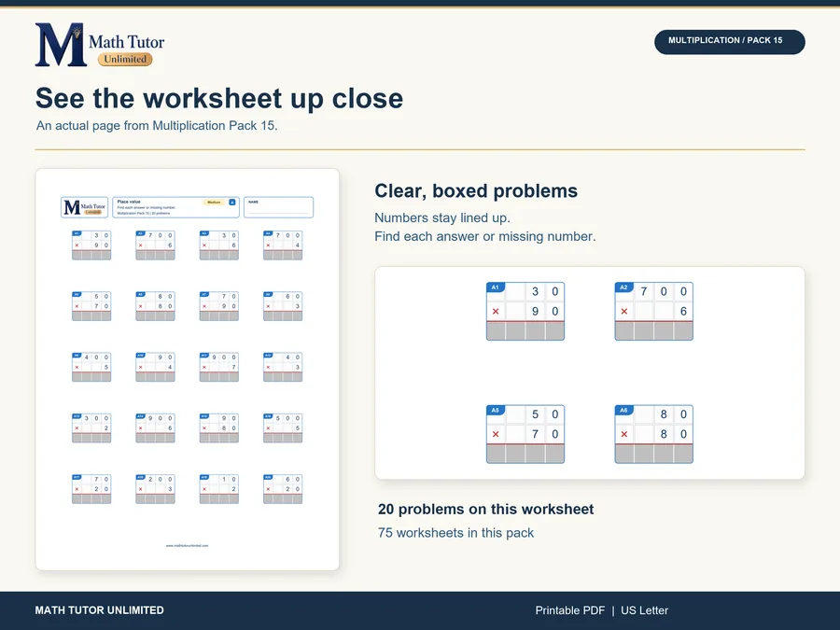Click the small 60 × 20 problem on the worksheet

[x=282, y=489]
